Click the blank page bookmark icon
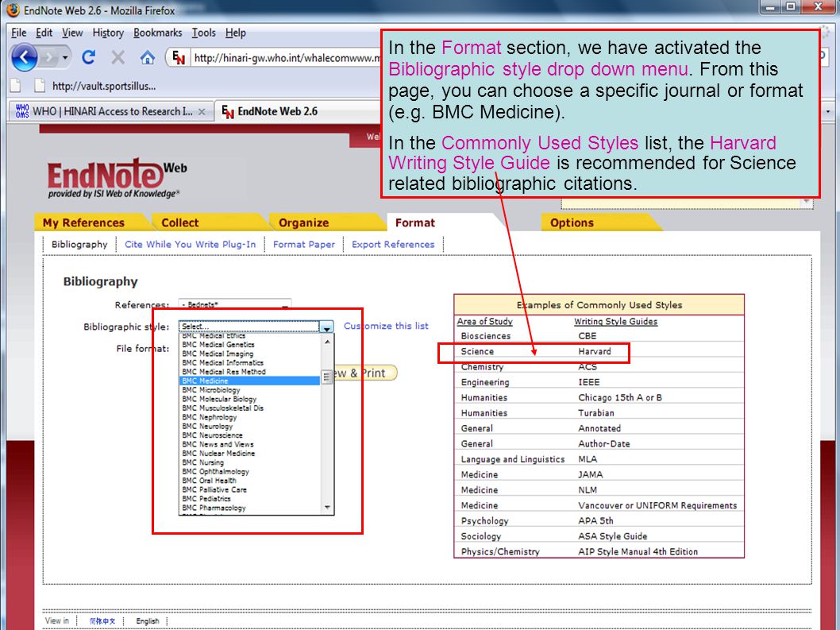 [16, 86]
